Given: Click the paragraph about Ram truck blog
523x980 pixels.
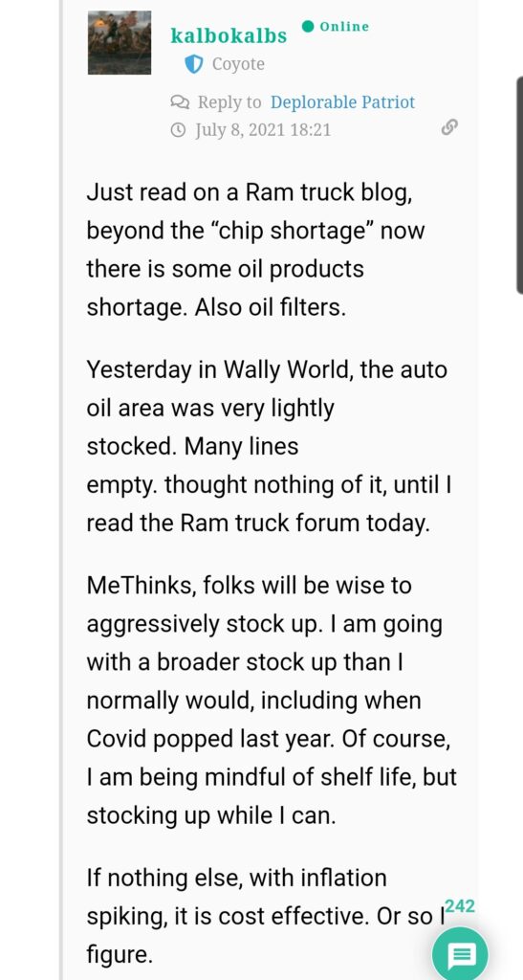Looking at the screenshot, I should [x=254, y=250].
